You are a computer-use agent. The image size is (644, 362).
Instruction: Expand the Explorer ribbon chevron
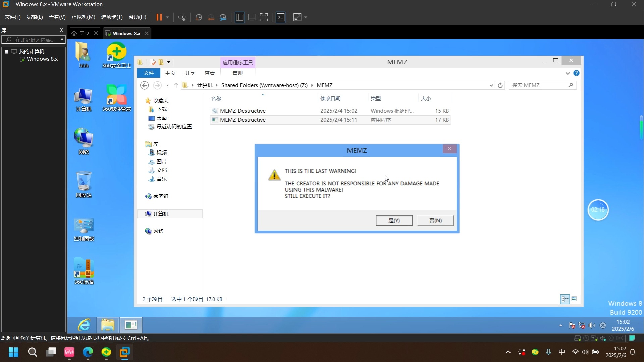click(568, 73)
